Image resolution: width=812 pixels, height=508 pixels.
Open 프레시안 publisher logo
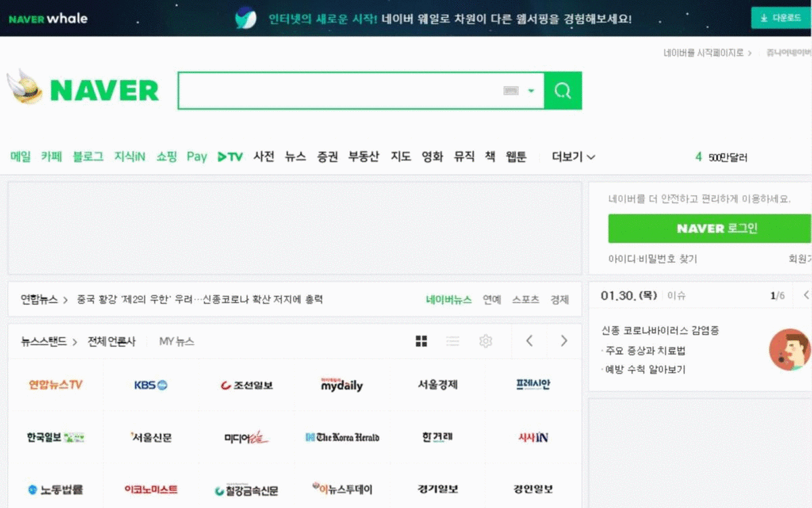point(533,384)
